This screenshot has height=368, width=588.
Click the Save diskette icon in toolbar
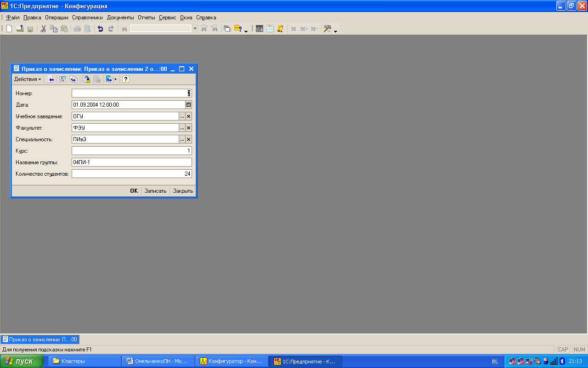[30, 29]
